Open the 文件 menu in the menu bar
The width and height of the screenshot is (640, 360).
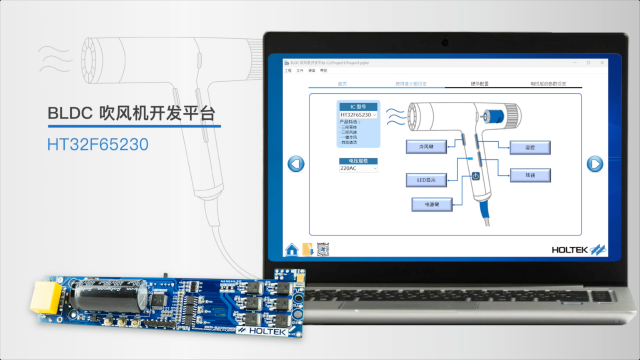(x=300, y=71)
